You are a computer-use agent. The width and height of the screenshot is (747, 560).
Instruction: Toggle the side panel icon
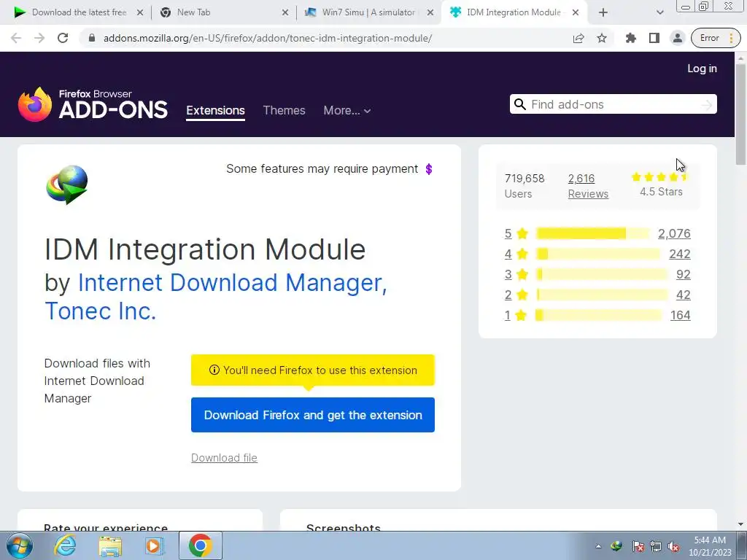(654, 38)
